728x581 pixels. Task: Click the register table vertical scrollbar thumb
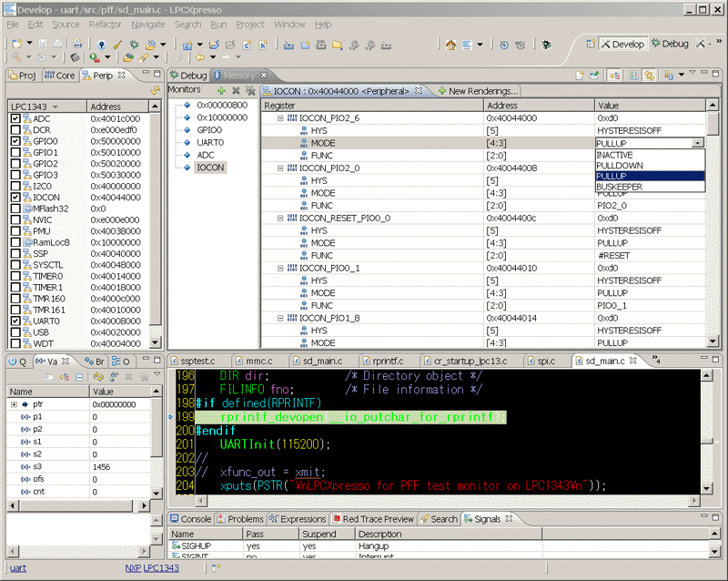click(x=713, y=123)
